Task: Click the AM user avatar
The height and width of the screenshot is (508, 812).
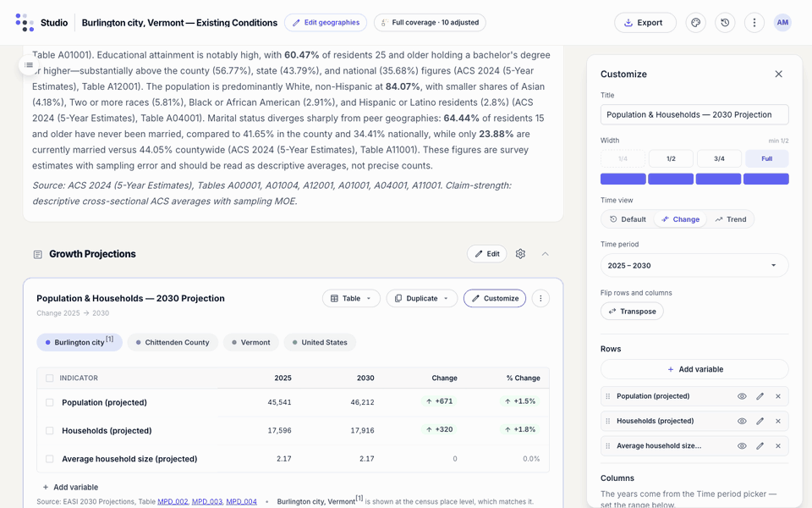Action: [782, 23]
